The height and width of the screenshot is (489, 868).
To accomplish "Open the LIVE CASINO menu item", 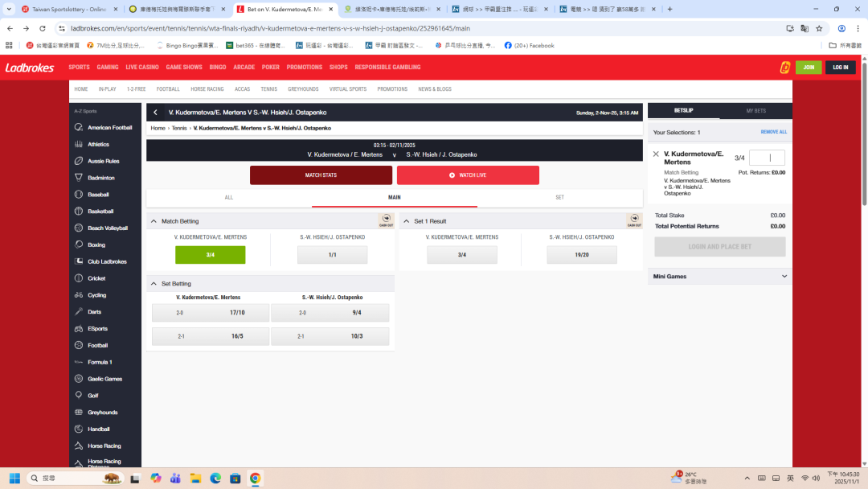I will pos(141,67).
